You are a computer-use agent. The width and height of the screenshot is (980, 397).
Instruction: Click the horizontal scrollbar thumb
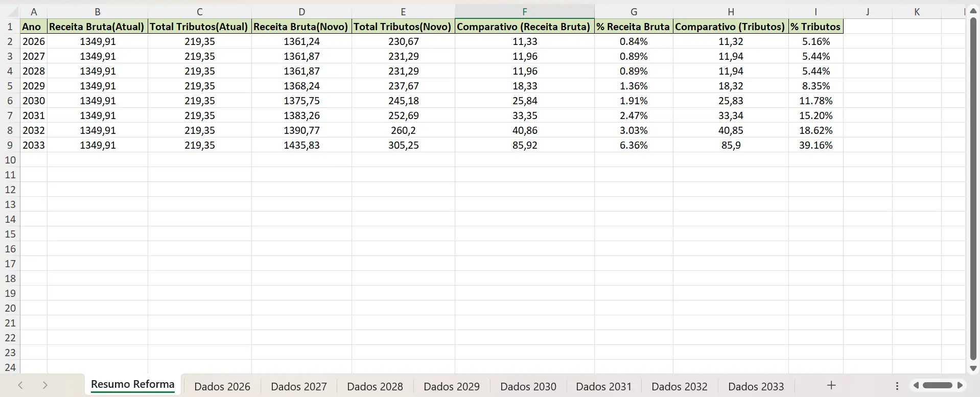coord(938,385)
